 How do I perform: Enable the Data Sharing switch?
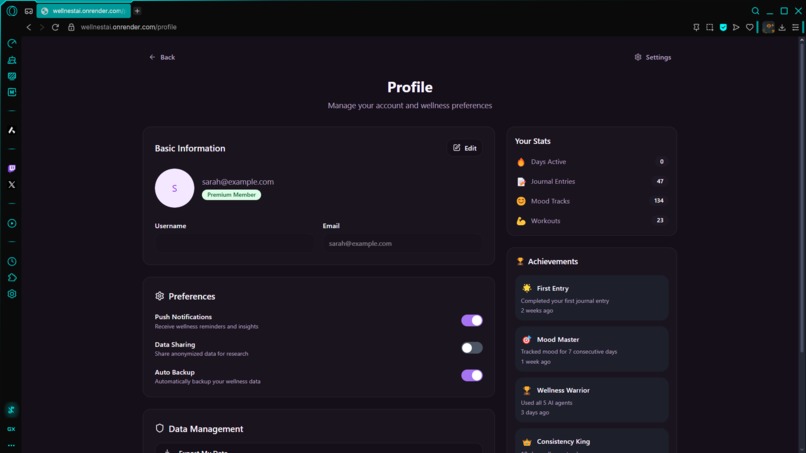[x=471, y=348]
